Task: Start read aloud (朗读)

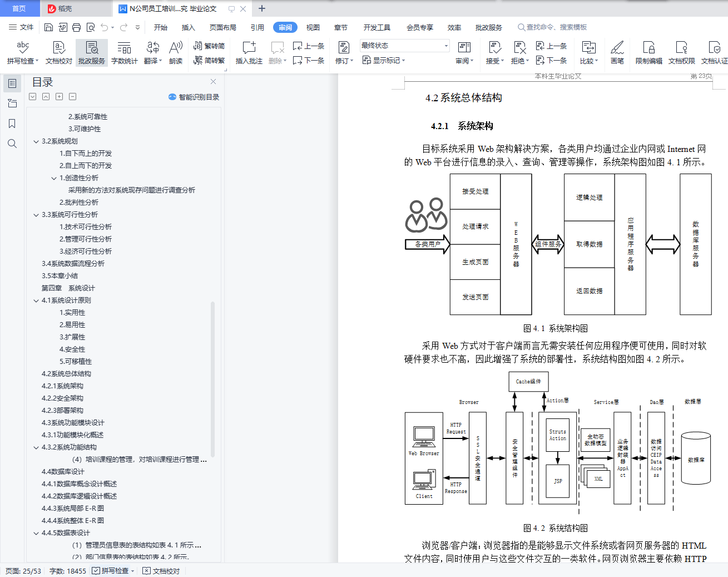Action: 176,53
